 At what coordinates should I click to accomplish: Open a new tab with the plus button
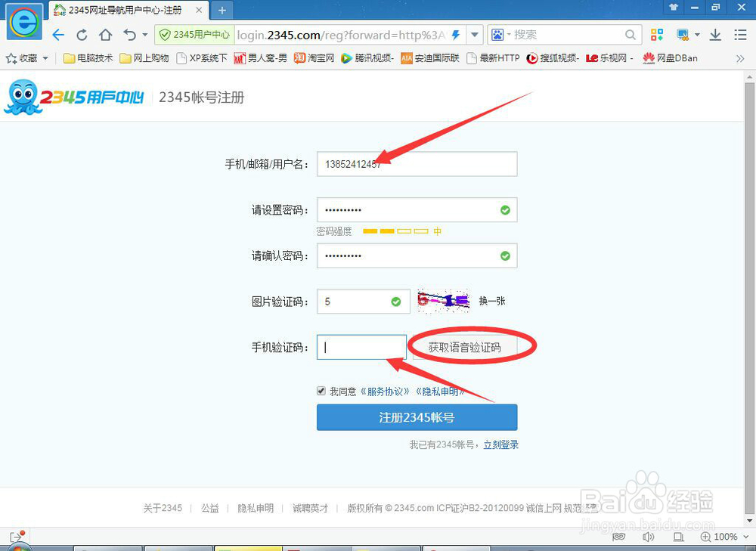[x=222, y=10]
